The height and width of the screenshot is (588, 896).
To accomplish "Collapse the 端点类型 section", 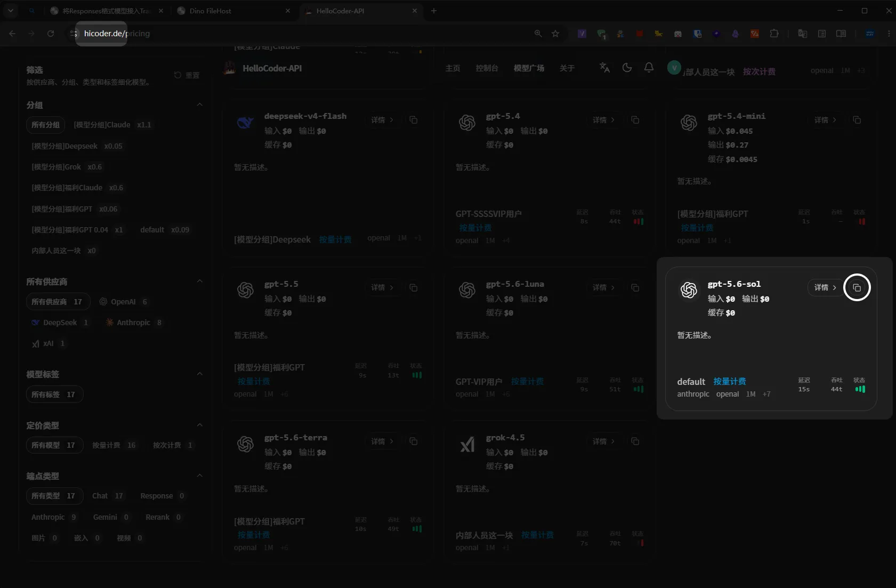I will click(200, 476).
